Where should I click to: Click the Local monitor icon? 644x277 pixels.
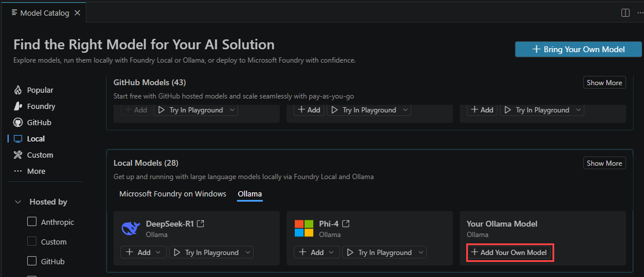(17, 139)
